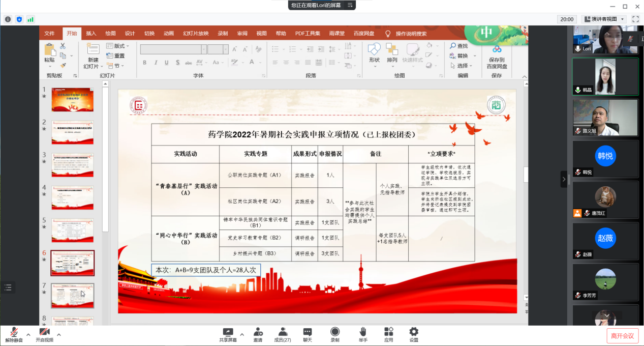
Task: Open the 共享屏幕 share screen button
Action: pyautogui.click(x=228, y=334)
